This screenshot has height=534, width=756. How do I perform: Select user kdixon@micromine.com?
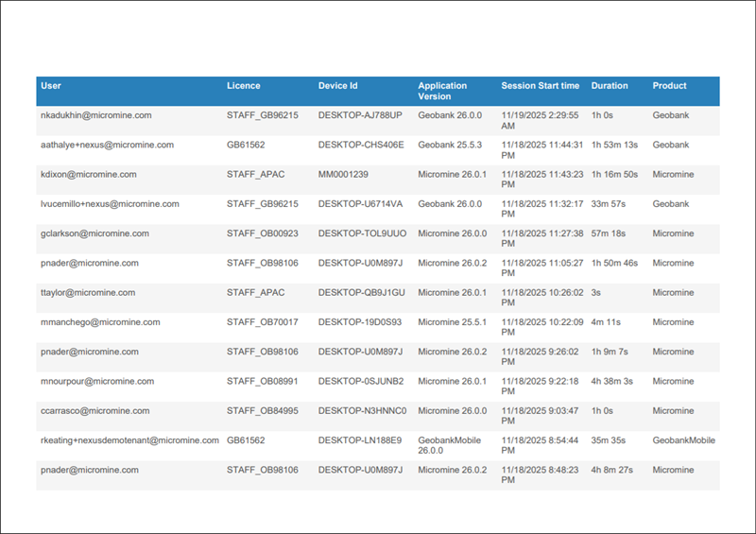point(88,174)
